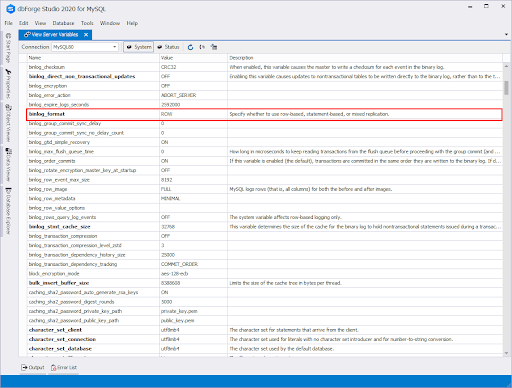Sort by the Description column header
512x388 pixels.
(365, 58)
